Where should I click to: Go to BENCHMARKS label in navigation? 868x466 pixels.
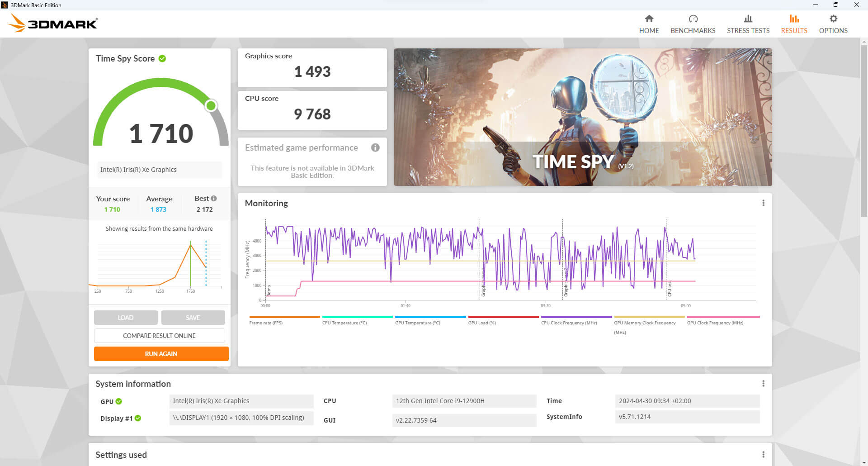point(693,30)
